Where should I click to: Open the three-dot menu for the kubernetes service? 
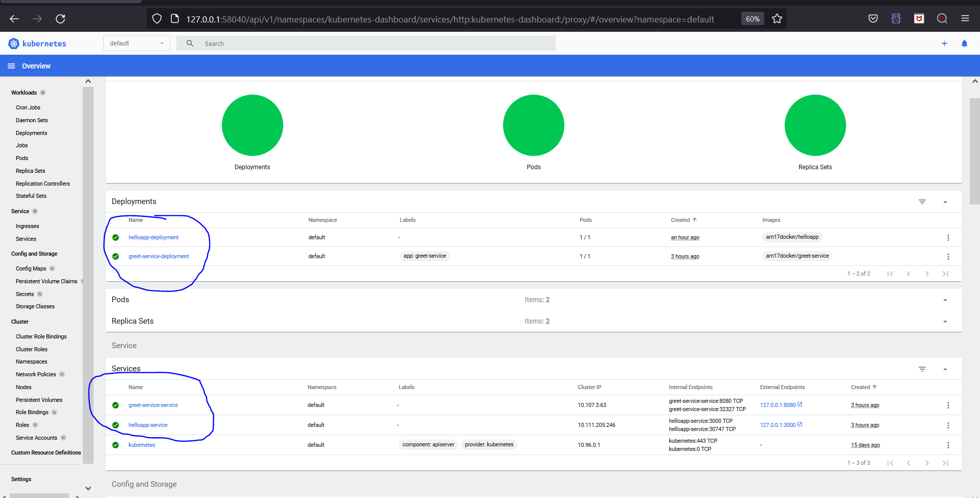click(x=948, y=445)
